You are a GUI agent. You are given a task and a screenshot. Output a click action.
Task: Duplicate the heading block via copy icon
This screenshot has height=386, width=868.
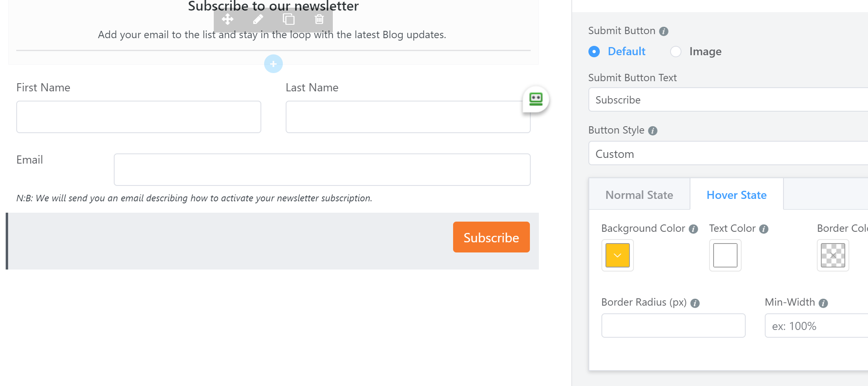point(289,19)
